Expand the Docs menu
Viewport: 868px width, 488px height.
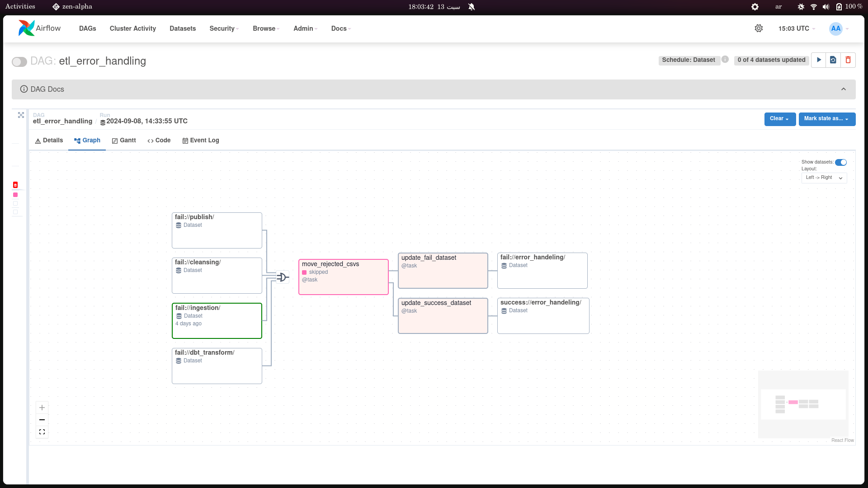[x=341, y=28]
